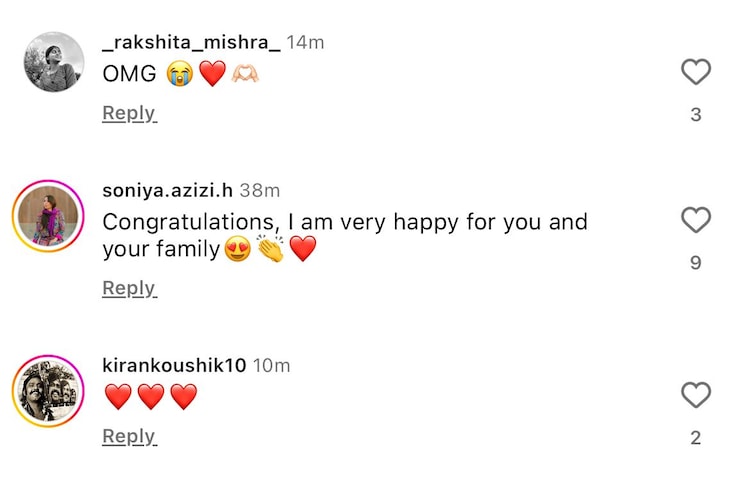Reply to soniya.azizi.h's comment
The width and height of the screenshot is (750, 497).
(x=129, y=288)
